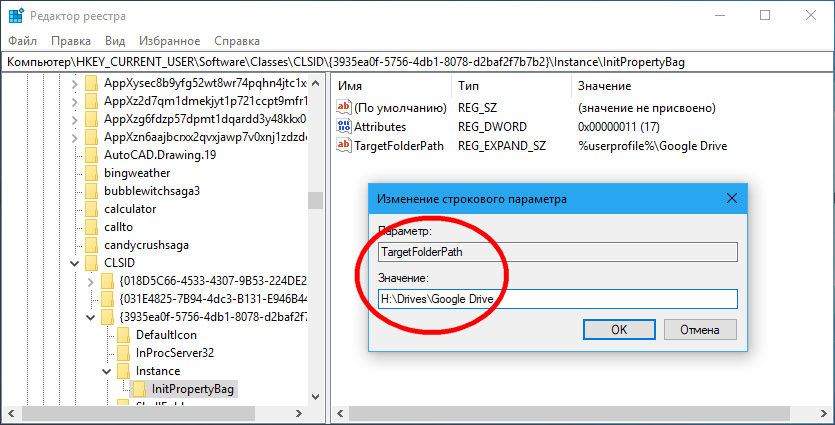Select the InProcServer32 key
Screen dimensions: 835x425
174,353
